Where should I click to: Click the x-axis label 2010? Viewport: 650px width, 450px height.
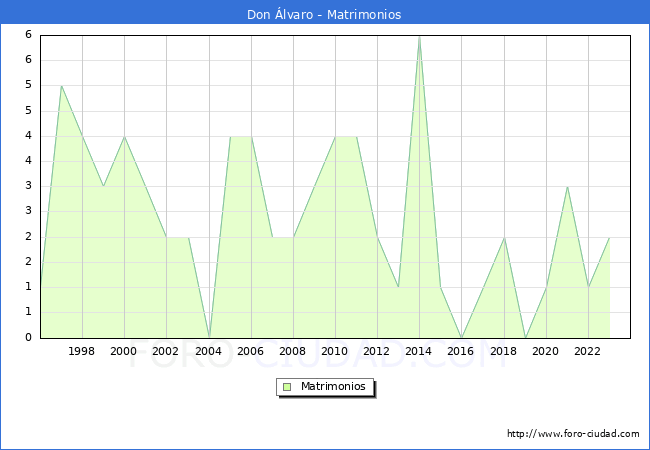(335, 351)
